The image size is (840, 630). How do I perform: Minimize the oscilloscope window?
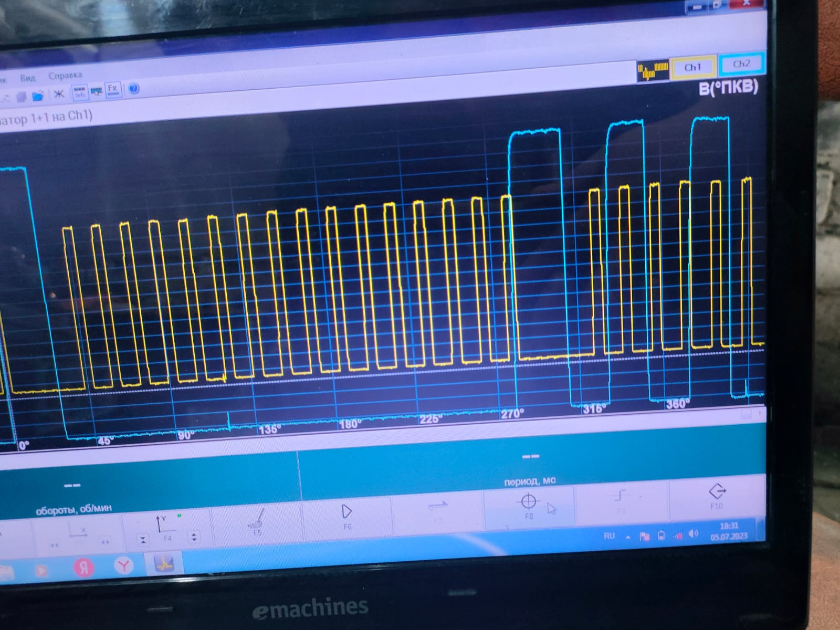pos(697,7)
